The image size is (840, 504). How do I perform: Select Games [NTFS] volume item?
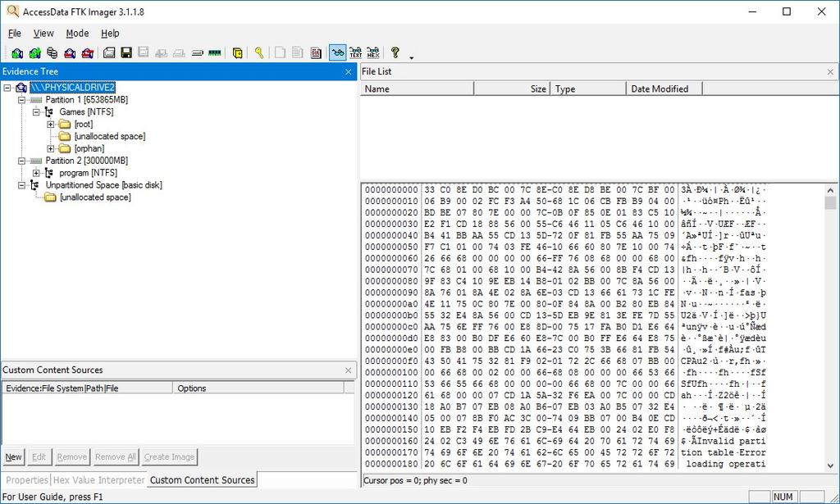tap(86, 111)
